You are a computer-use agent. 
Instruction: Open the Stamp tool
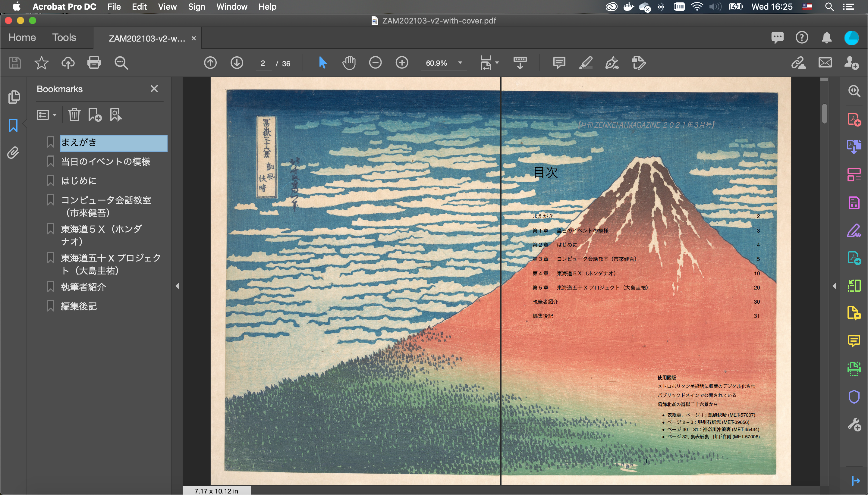coord(639,63)
